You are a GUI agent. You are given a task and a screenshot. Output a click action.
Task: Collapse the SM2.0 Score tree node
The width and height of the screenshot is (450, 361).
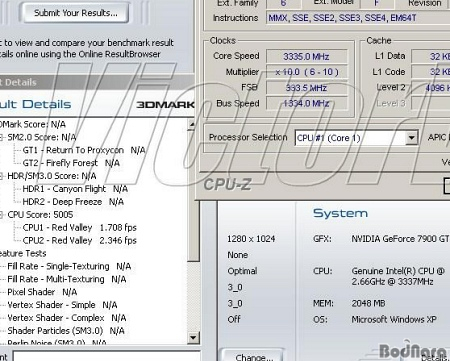click(1, 137)
